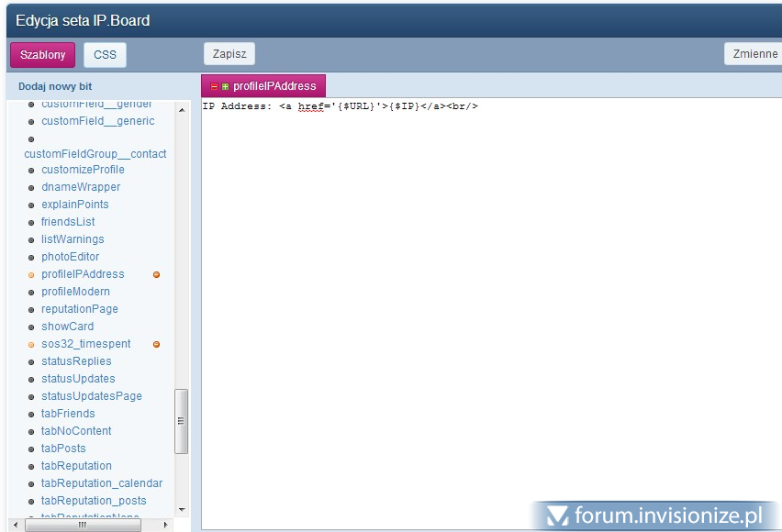
Task: Select tabReputation_calendar in the template list
Action: point(101,483)
